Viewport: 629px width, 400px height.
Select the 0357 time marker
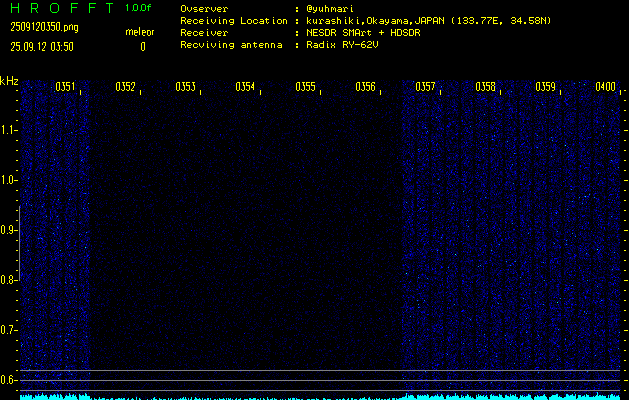[x=425, y=87]
